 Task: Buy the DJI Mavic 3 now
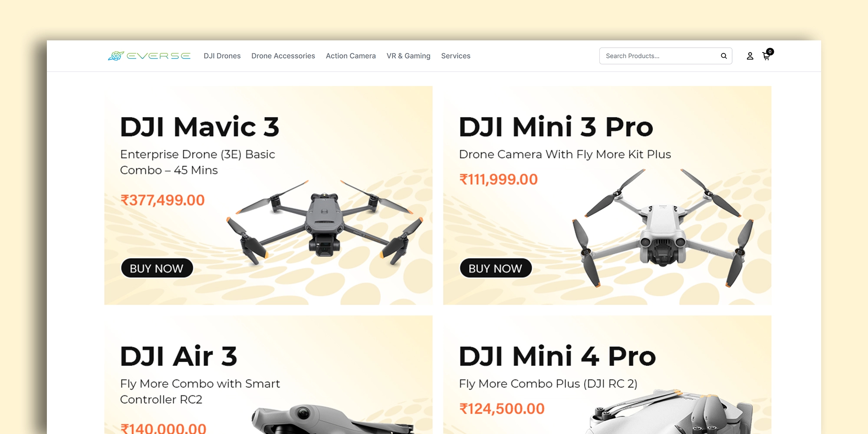point(157,268)
